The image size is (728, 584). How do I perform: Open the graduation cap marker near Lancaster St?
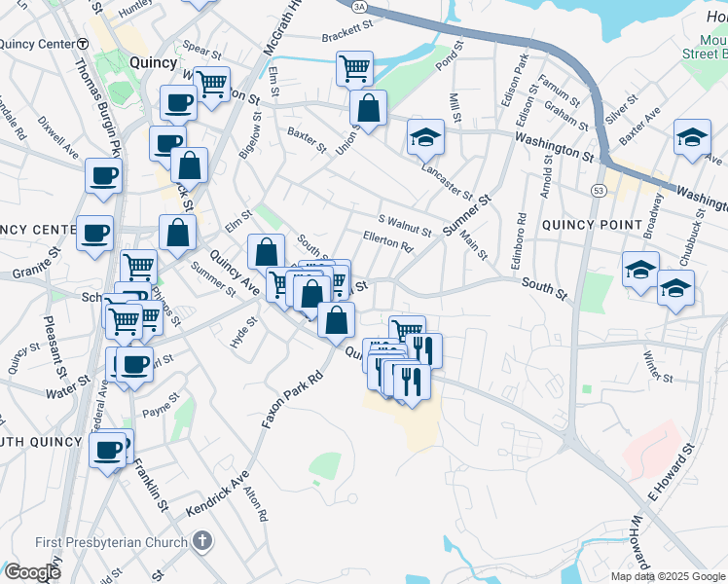pyautogui.click(x=425, y=138)
